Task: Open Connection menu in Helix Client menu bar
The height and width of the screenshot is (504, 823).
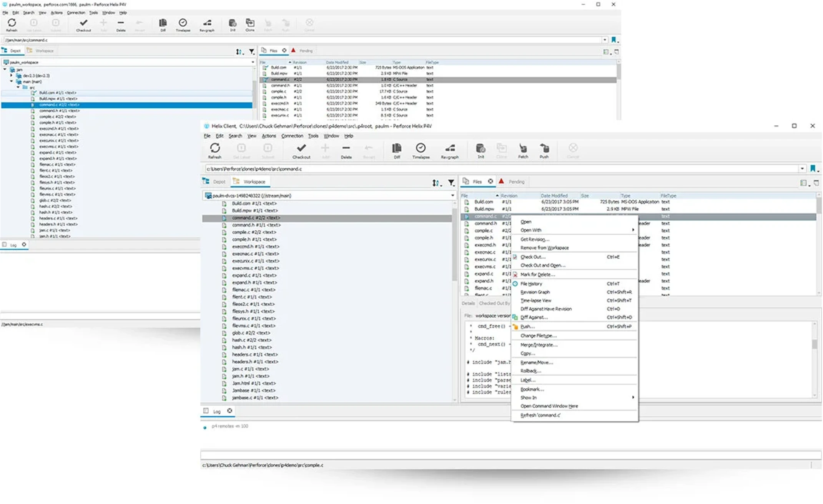Action: coord(292,136)
